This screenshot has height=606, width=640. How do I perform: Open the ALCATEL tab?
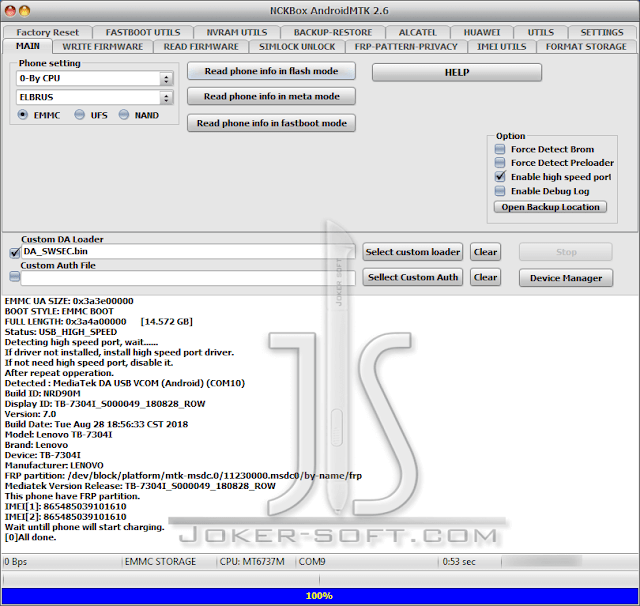[418, 32]
